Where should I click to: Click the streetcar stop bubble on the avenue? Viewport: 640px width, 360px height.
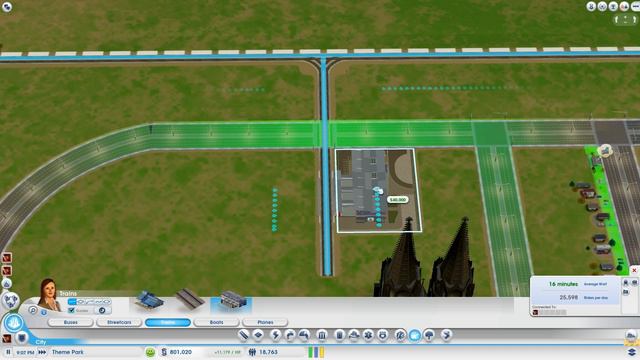coord(606,150)
